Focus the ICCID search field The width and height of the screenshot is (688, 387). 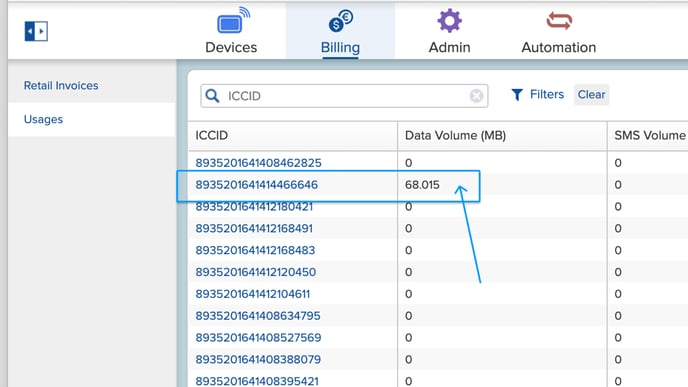[x=344, y=96]
